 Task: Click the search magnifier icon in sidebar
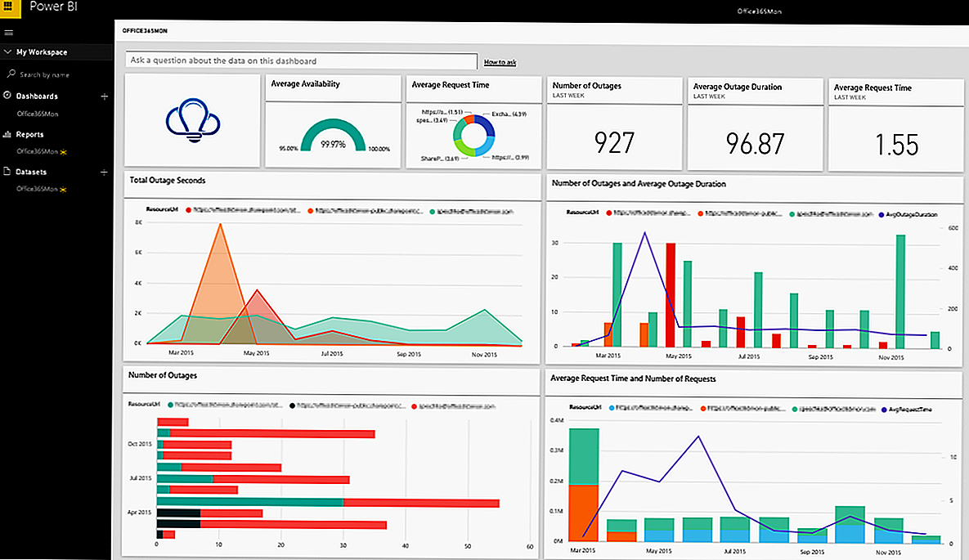click(x=11, y=74)
